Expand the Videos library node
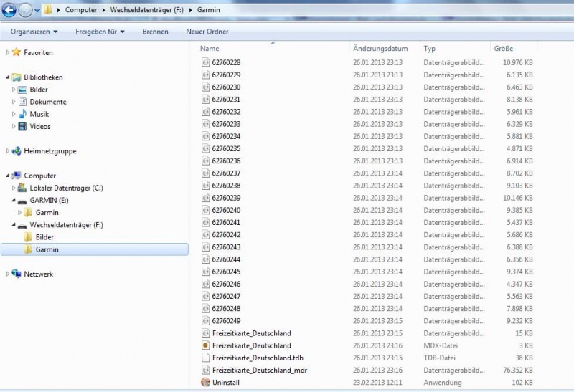 pos(14,126)
